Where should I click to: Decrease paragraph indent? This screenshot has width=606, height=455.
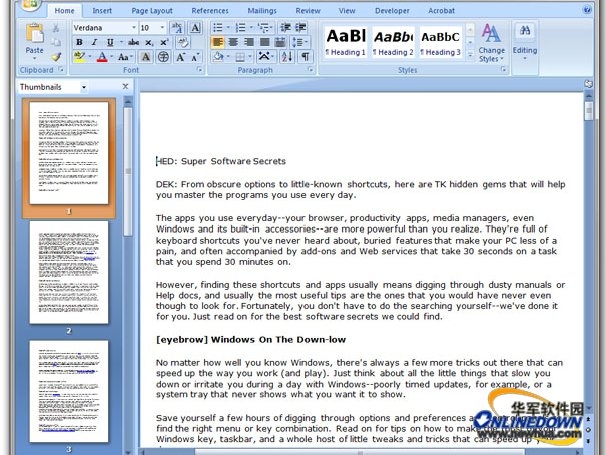(x=286, y=28)
